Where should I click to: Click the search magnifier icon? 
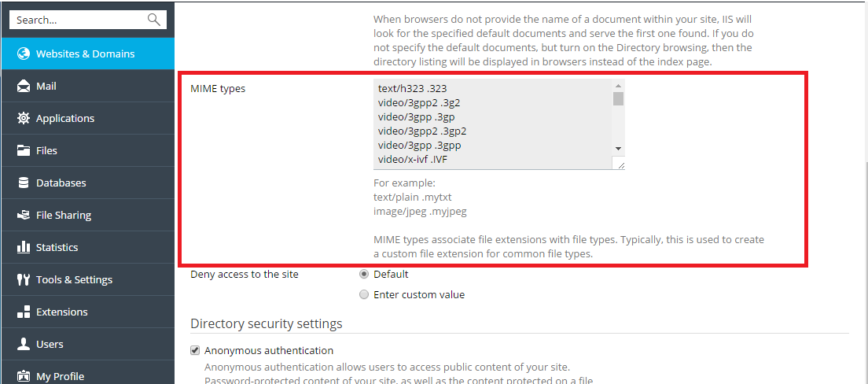click(154, 20)
